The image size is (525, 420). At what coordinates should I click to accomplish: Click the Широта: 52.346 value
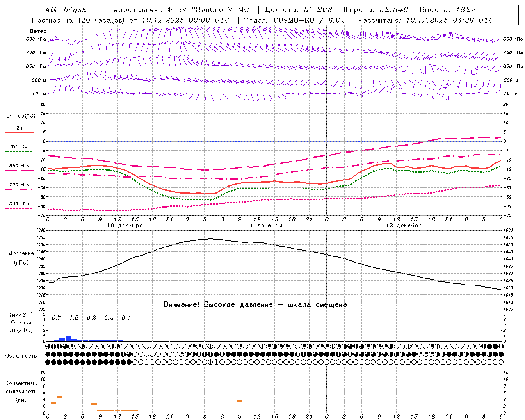(x=376, y=10)
